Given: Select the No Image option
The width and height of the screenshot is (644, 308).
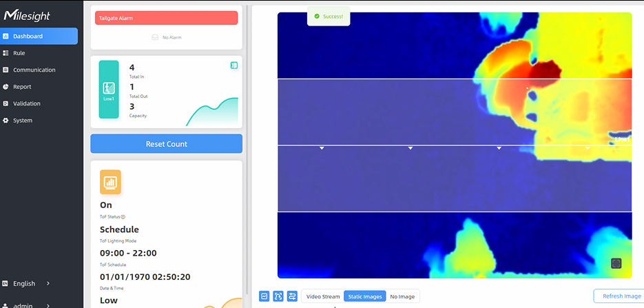Looking at the screenshot, I should [x=402, y=296].
